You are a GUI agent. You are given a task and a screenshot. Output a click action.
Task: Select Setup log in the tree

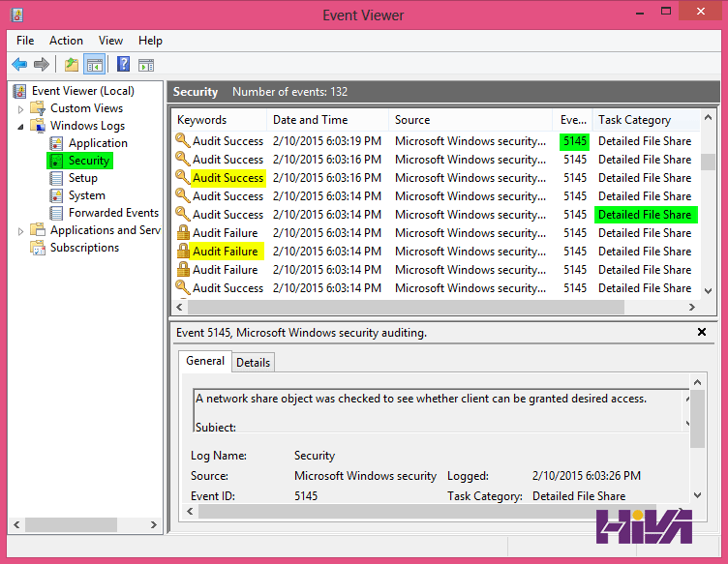click(83, 178)
